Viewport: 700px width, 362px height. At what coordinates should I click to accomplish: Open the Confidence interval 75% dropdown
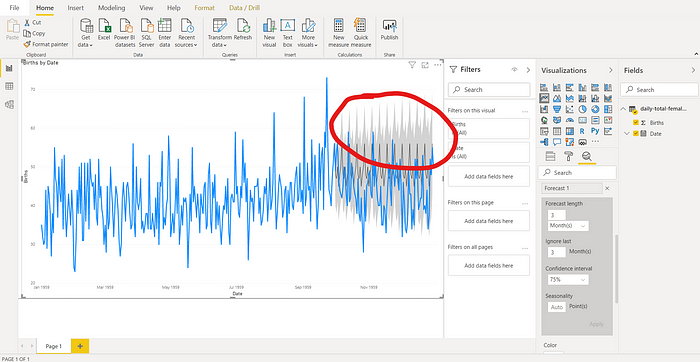coord(568,280)
